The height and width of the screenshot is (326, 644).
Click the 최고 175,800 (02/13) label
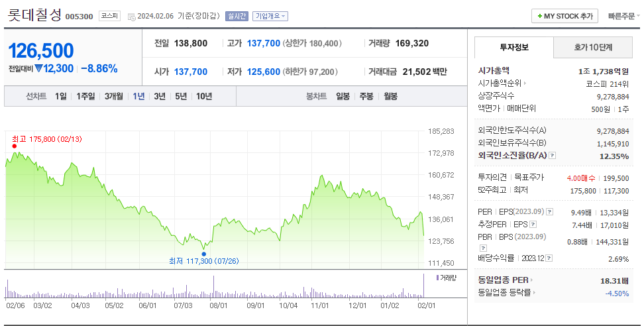47,139
